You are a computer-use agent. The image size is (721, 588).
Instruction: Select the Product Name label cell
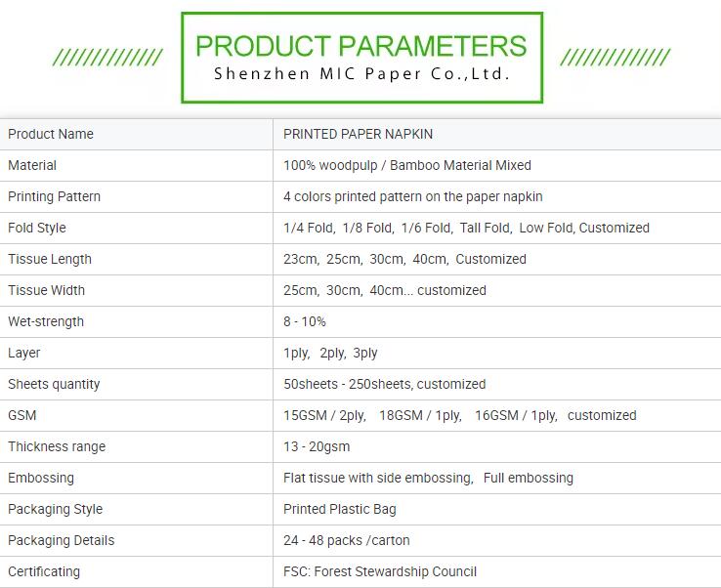[x=136, y=134]
